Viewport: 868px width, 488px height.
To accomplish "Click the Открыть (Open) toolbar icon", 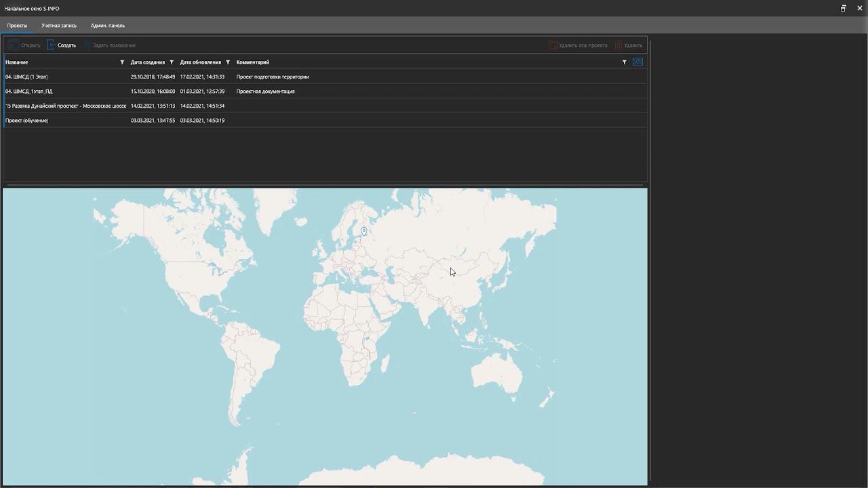I will [x=13, y=45].
